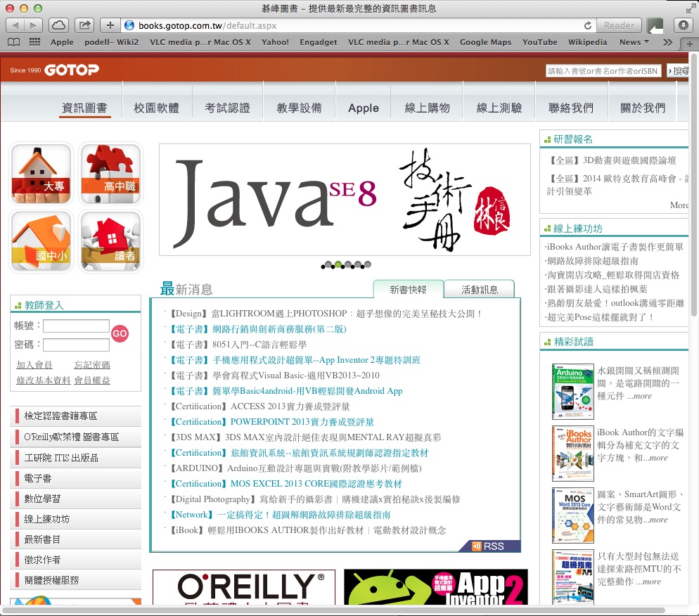
Task: Open the 校園軟體 navigation tab
Action: [x=157, y=108]
